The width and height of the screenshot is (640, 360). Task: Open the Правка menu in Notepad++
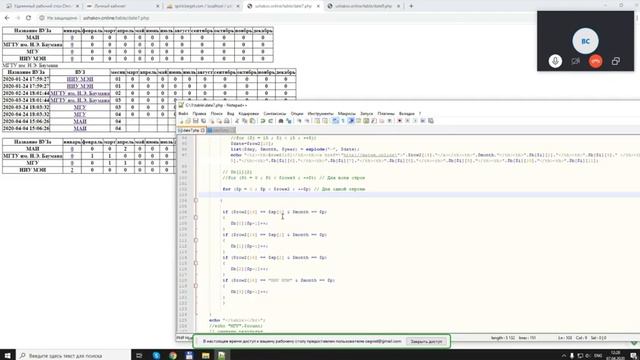[199, 113]
